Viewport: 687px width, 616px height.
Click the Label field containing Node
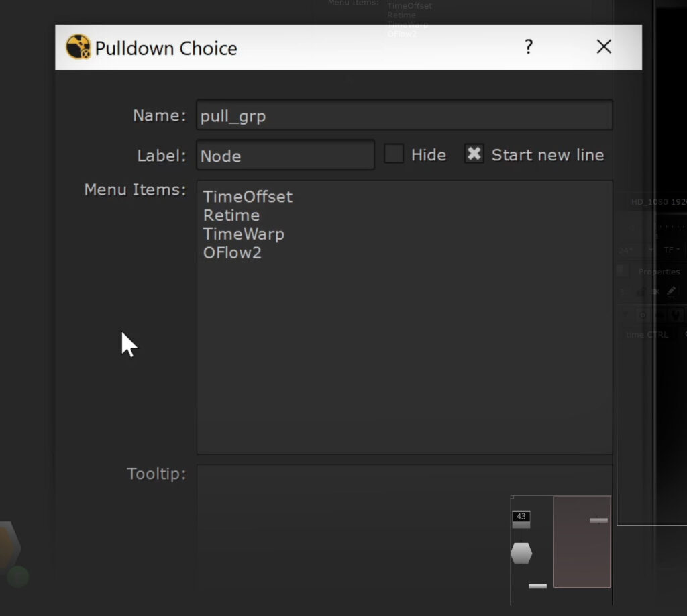click(285, 155)
